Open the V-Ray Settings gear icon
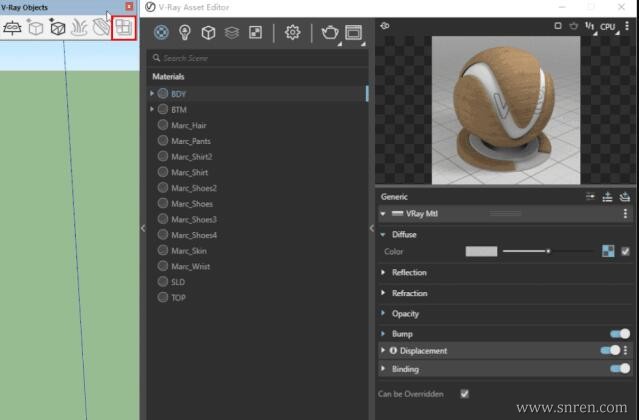This screenshot has width=639, height=420. tap(292, 32)
